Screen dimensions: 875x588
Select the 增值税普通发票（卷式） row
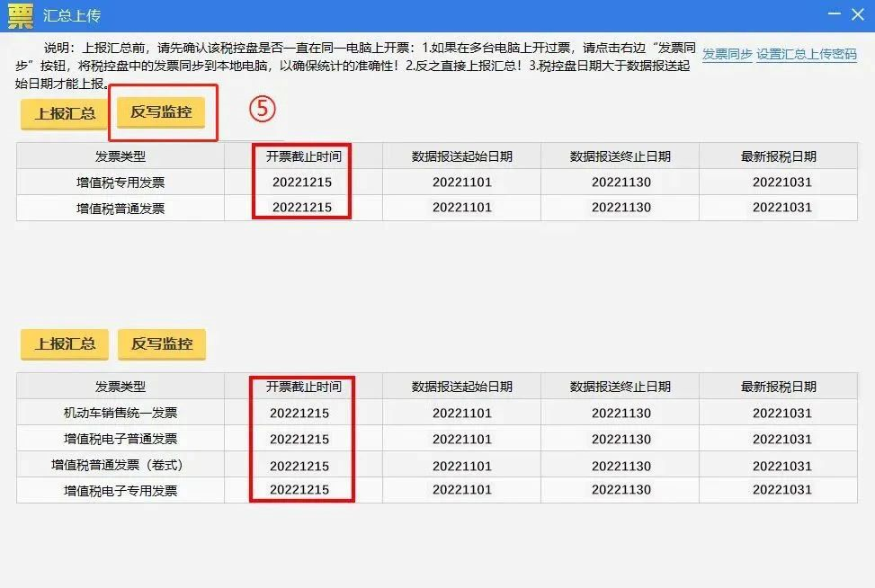pyautogui.click(x=121, y=466)
